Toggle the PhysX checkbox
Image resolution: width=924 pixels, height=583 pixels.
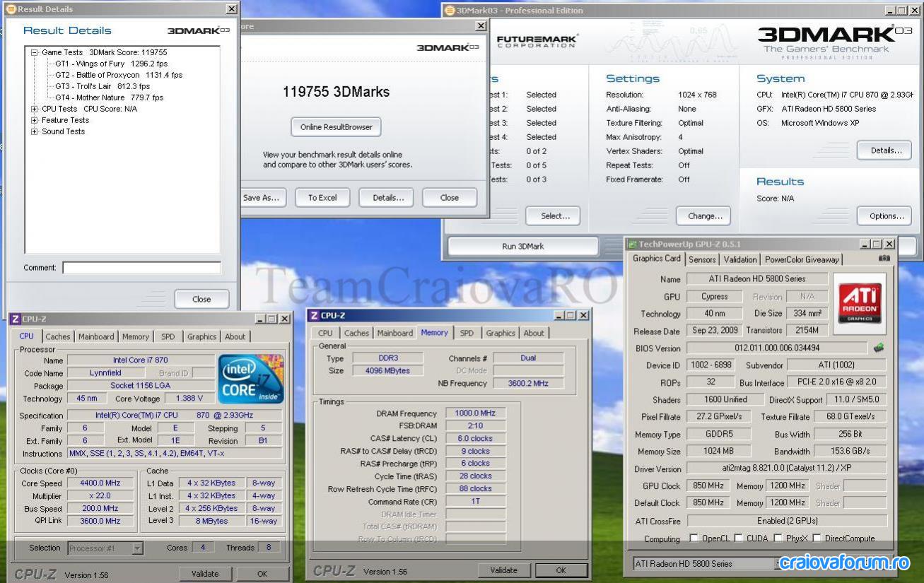[x=778, y=538]
